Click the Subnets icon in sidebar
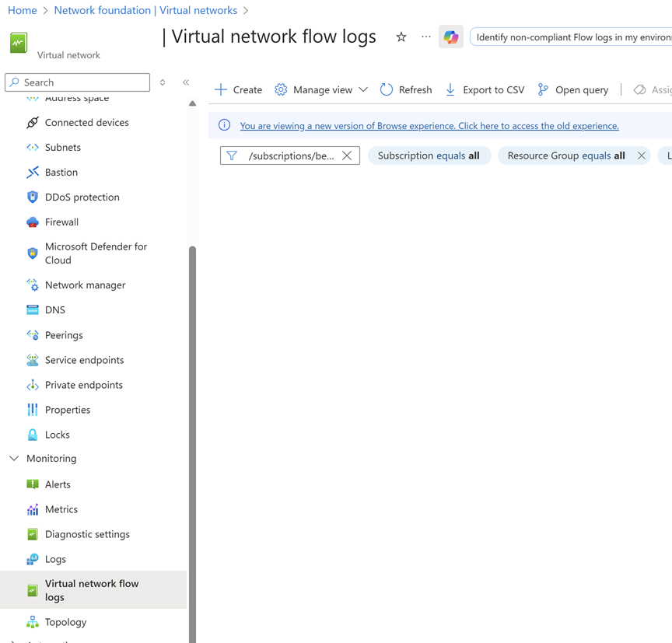Screen dimensions: 672x643 (x=33, y=148)
